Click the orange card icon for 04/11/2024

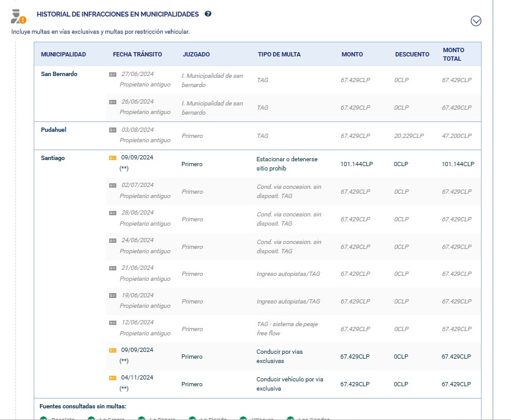point(113,378)
